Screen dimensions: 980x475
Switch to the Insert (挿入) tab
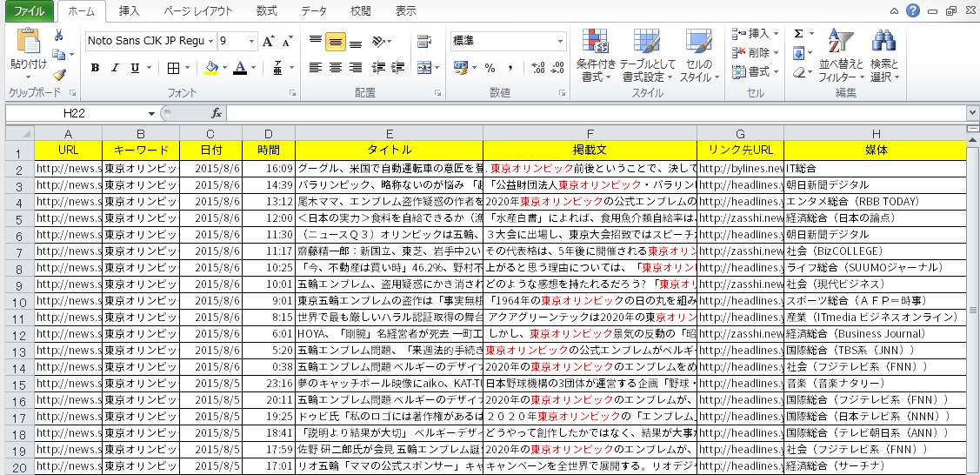click(130, 11)
